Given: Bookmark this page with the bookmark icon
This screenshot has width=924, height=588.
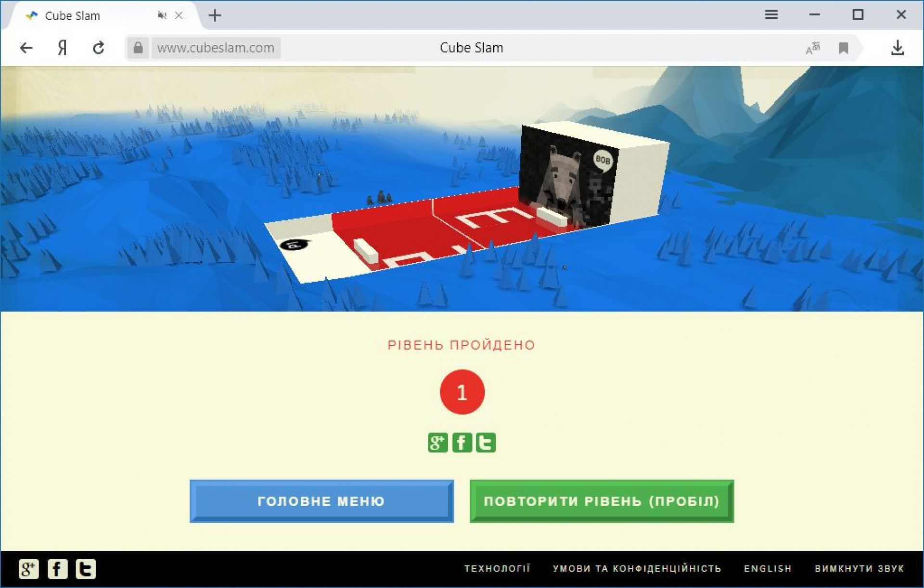Looking at the screenshot, I should 843,48.
